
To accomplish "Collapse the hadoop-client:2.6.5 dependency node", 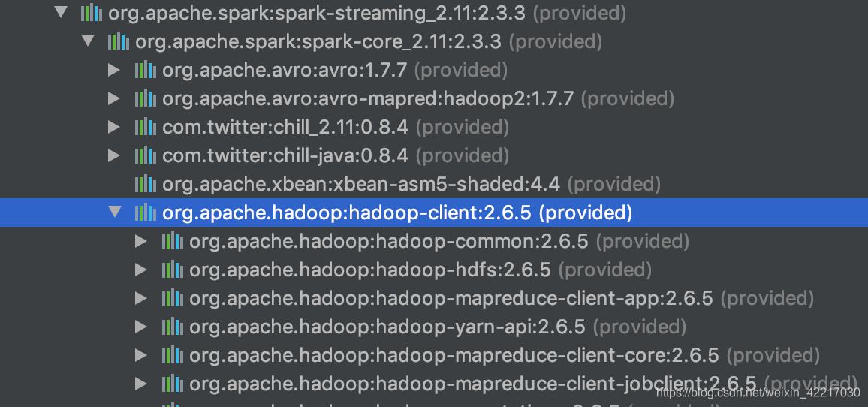I will tap(115, 212).
